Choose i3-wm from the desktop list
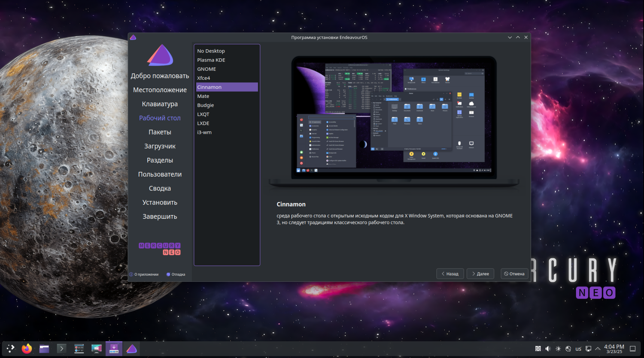Viewport: 644px width, 358px height. 227,132
